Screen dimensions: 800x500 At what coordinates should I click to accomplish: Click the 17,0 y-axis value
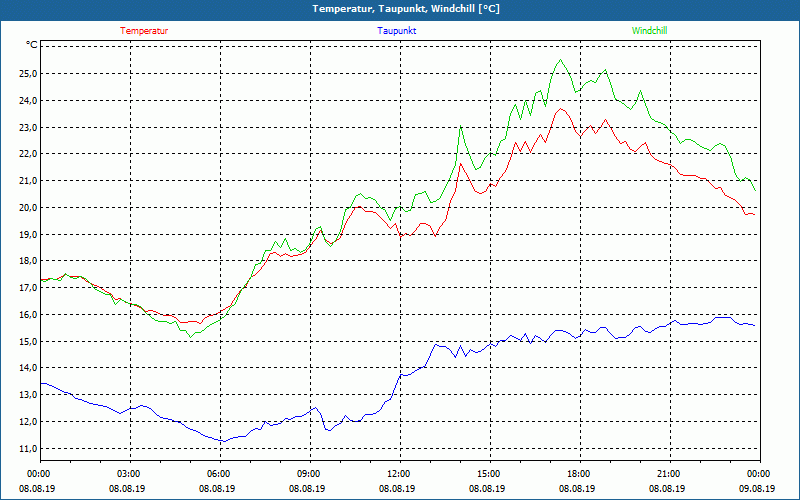pos(28,288)
